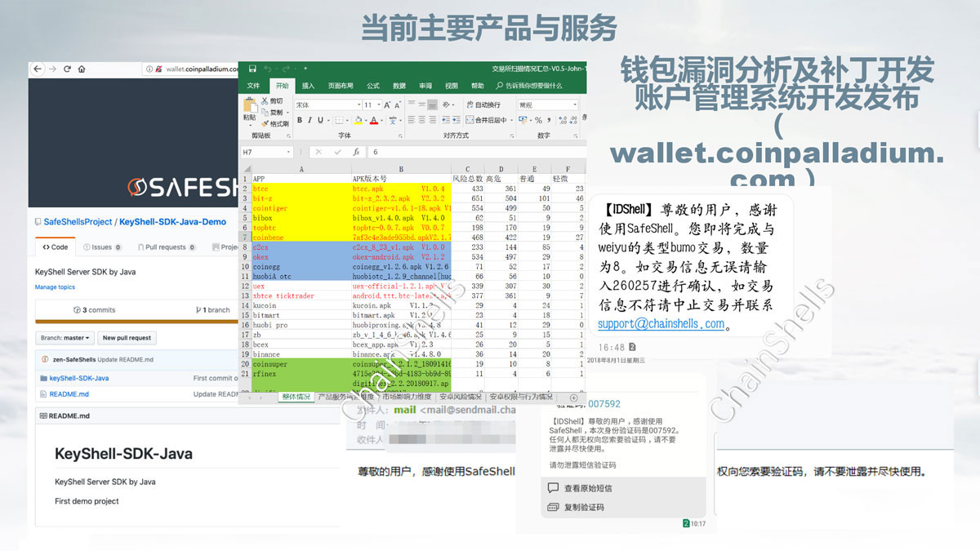Click the Excel save icon
Image resolution: width=980 pixels, height=551 pixels.
[252, 69]
